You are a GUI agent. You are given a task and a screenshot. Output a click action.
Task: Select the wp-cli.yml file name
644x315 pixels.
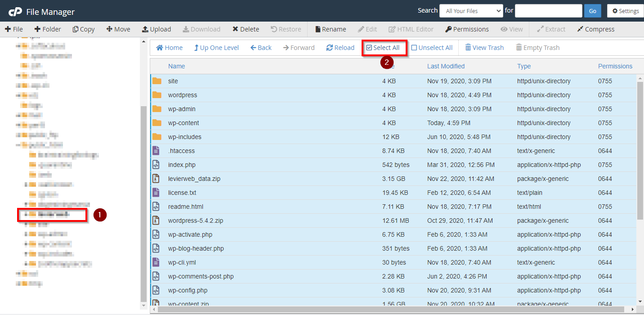point(182,262)
